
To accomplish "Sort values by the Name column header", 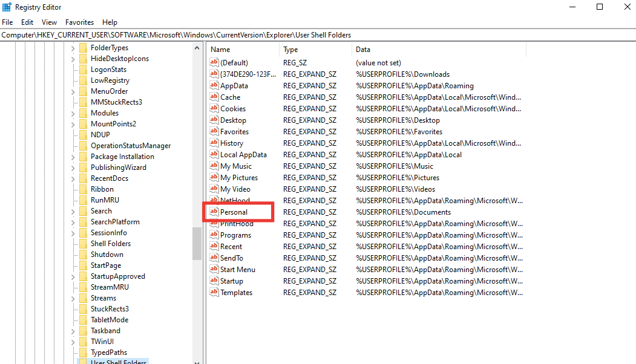I will (243, 50).
